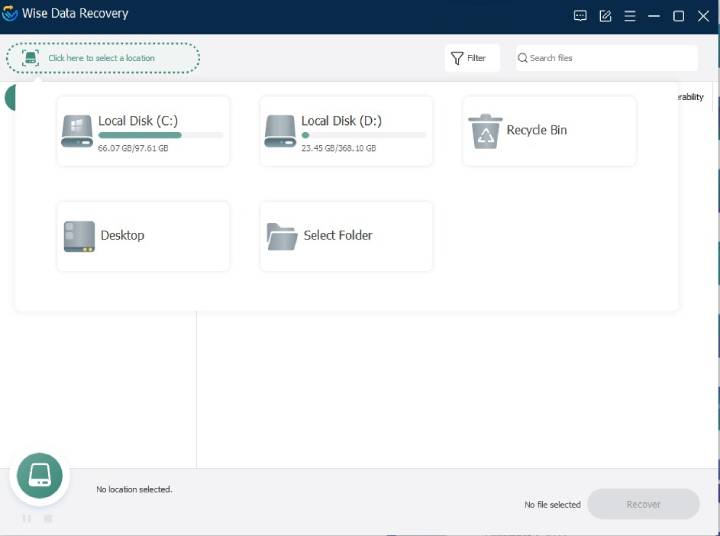The image size is (720, 536).
Task: Choose the Select Folder label
Action: tap(338, 235)
